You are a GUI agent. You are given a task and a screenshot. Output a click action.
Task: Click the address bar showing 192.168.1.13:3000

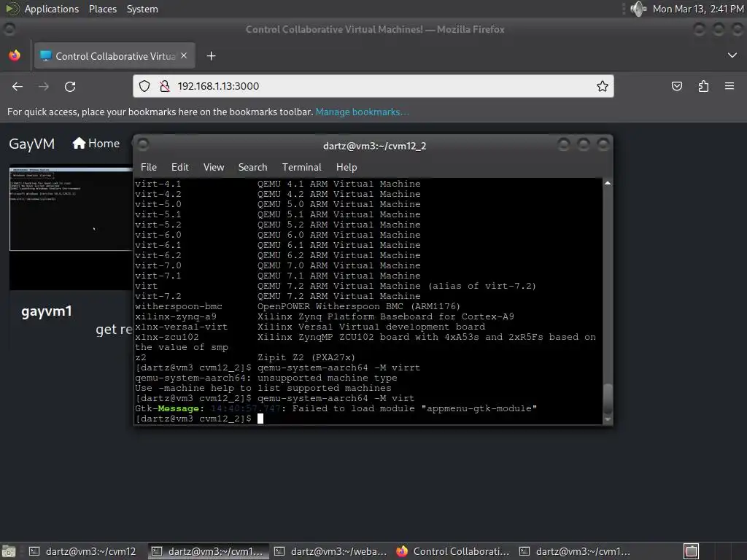[373, 86]
